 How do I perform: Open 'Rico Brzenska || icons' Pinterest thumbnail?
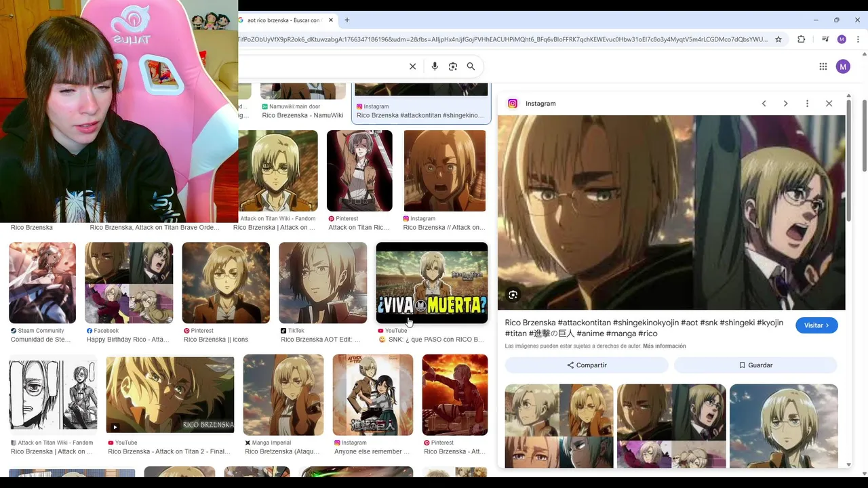coord(226,283)
